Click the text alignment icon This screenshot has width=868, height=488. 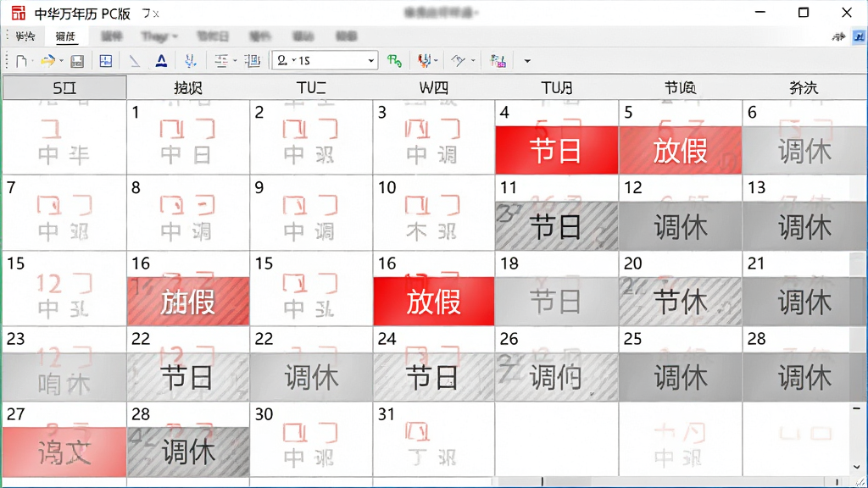point(221,61)
